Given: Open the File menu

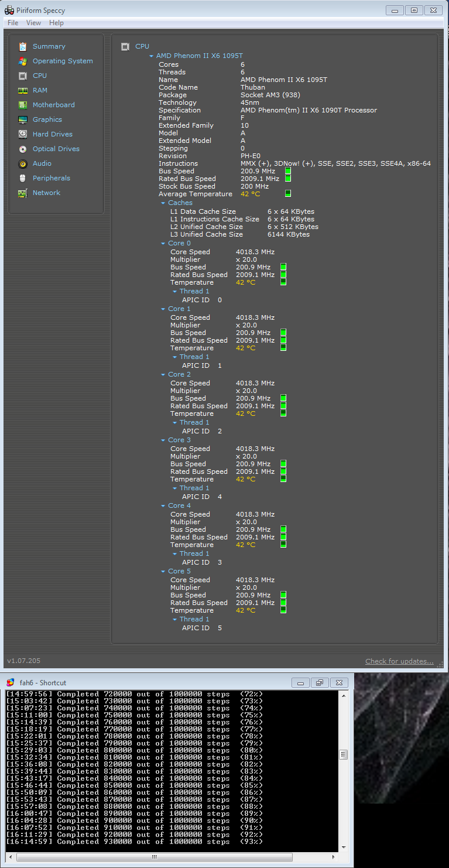Looking at the screenshot, I should pos(13,23).
